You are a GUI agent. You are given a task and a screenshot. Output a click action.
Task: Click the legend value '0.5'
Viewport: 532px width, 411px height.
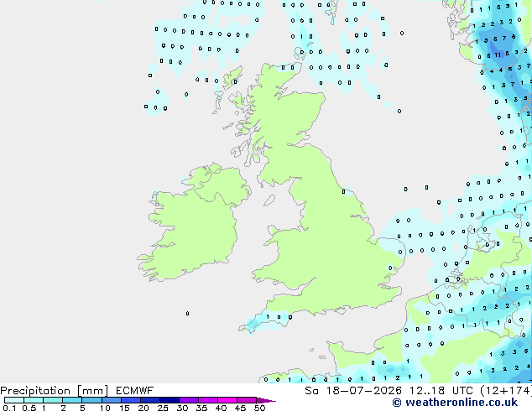29,408
